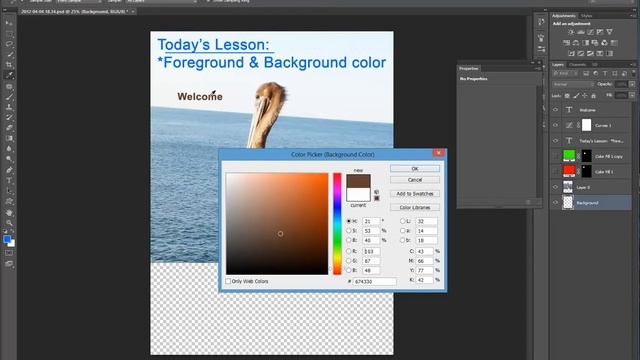Open the layer Fill slider arrow
Screen dimensions: 640x360
[632, 95]
